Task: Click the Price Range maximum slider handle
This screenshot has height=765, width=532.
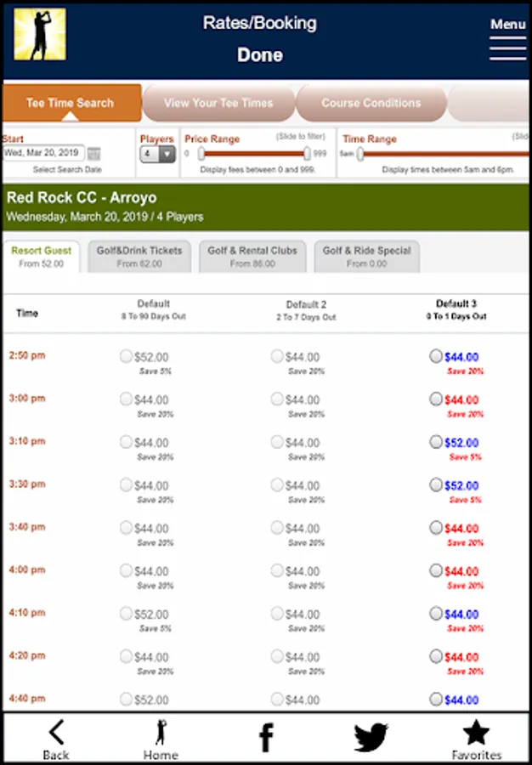Action: point(307,154)
